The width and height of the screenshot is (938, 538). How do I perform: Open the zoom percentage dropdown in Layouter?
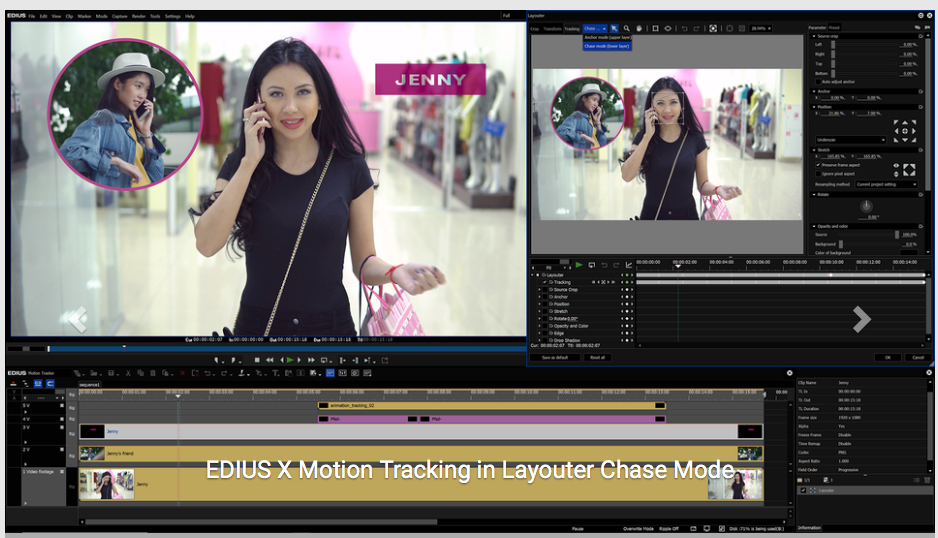[x=761, y=28]
